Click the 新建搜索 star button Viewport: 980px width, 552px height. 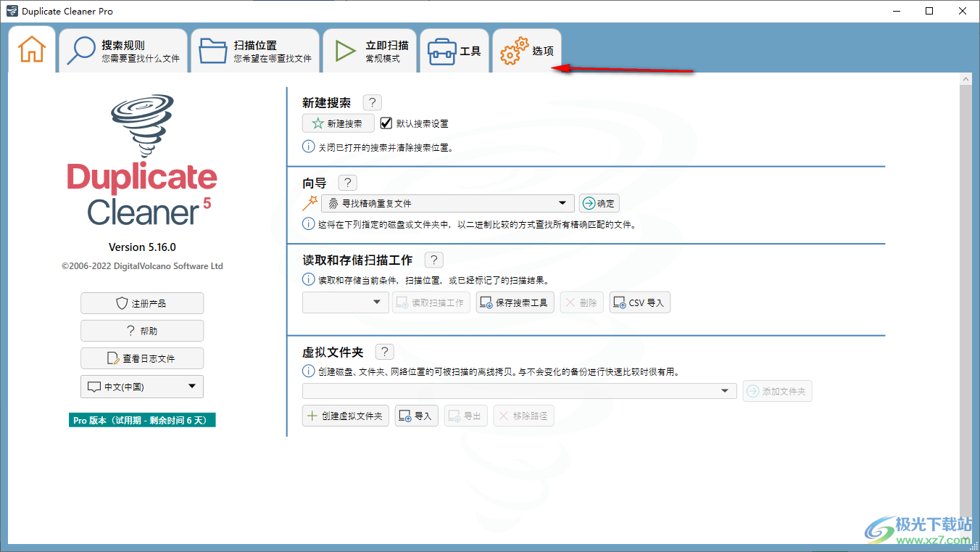pos(339,123)
